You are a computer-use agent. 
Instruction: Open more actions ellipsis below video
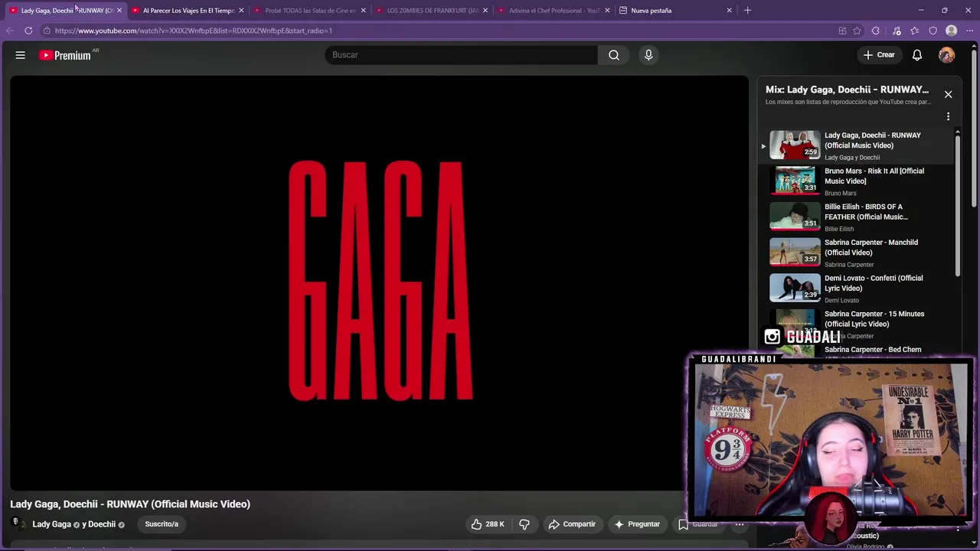(x=740, y=524)
